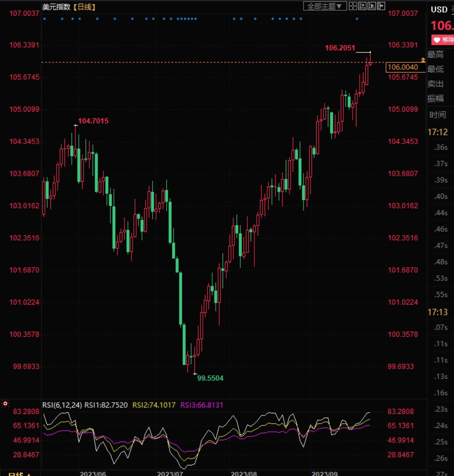Click the 17:13 time entry
Screen dimensions: 454x476
(x=438, y=312)
